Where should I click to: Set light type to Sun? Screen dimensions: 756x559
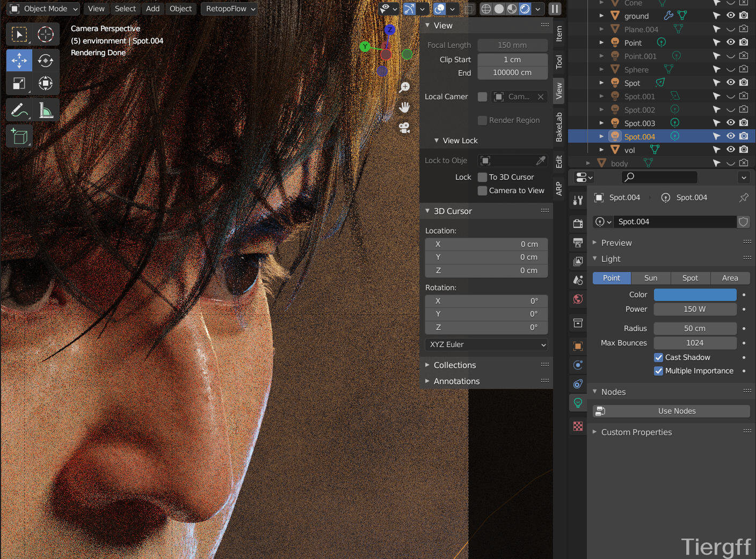pyautogui.click(x=651, y=278)
